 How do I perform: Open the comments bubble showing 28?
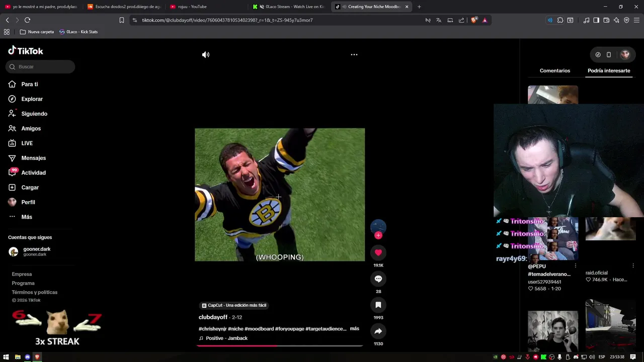378,279
